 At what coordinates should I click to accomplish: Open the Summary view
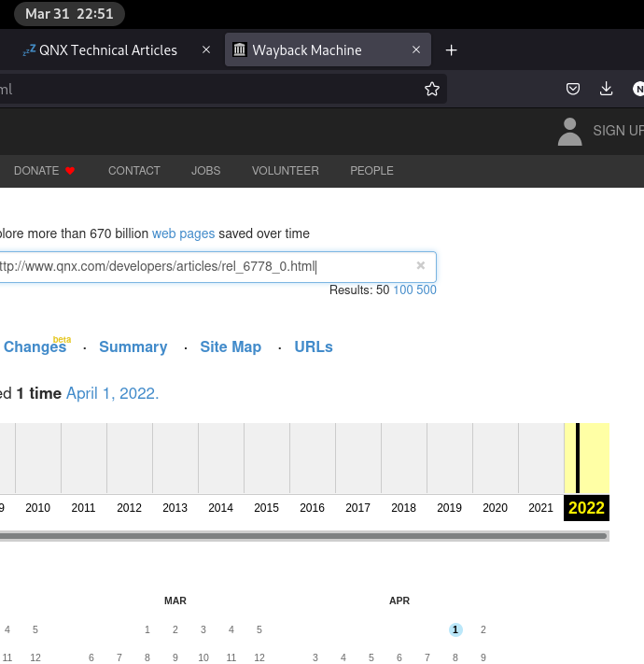pyautogui.click(x=133, y=346)
